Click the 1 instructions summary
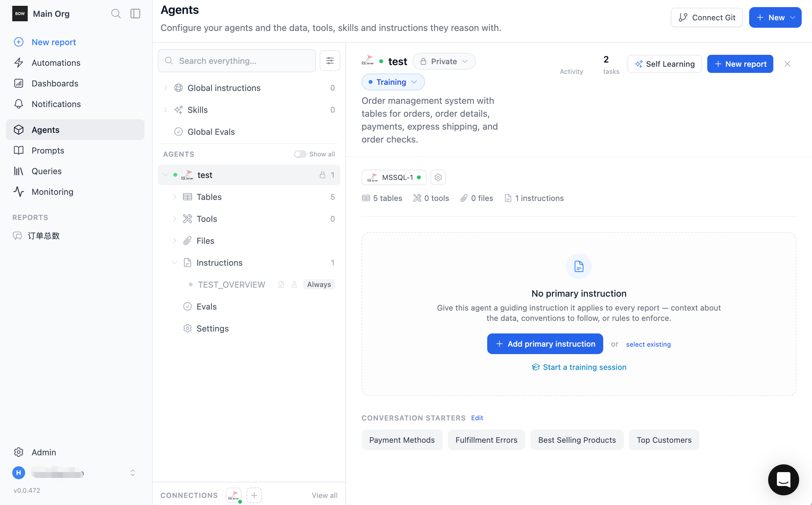Viewport: 812px width, 505px height. (x=534, y=198)
